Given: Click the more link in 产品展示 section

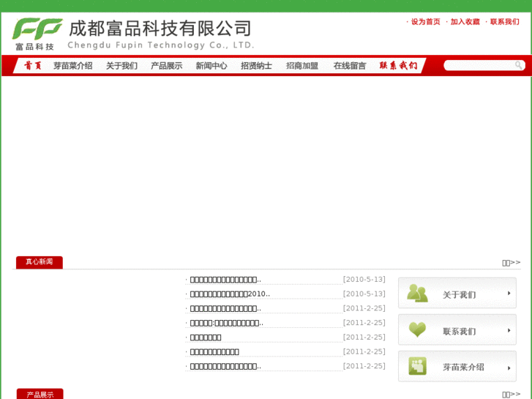Looking at the screenshot, I should [x=512, y=395].
